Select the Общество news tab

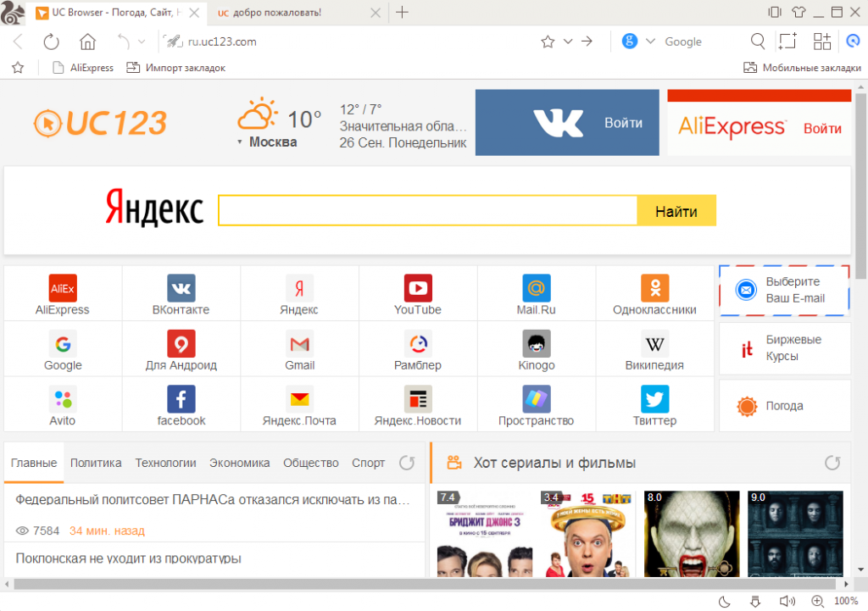point(310,463)
